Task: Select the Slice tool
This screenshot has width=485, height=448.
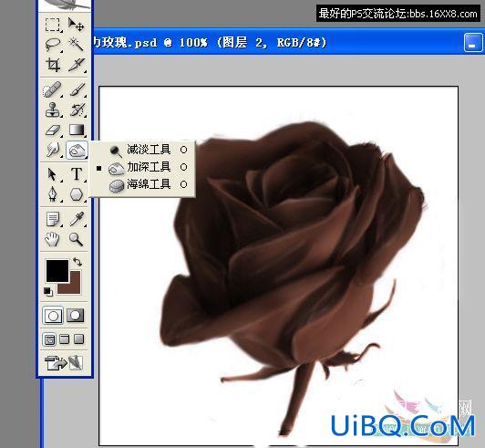Action: (x=76, y=65)
